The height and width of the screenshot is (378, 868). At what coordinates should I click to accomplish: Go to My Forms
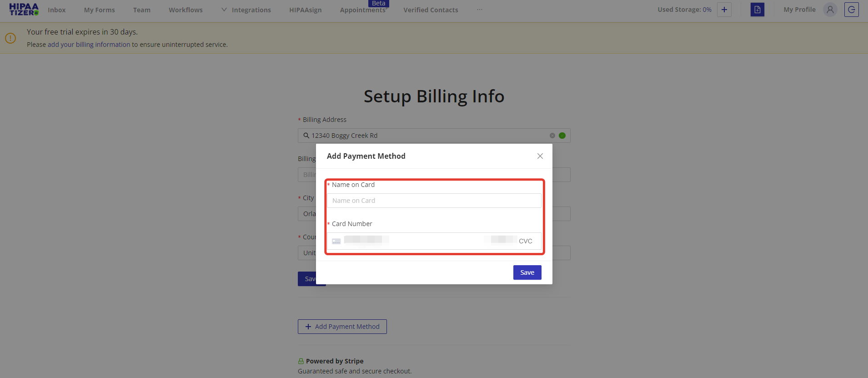pos(99,10)
